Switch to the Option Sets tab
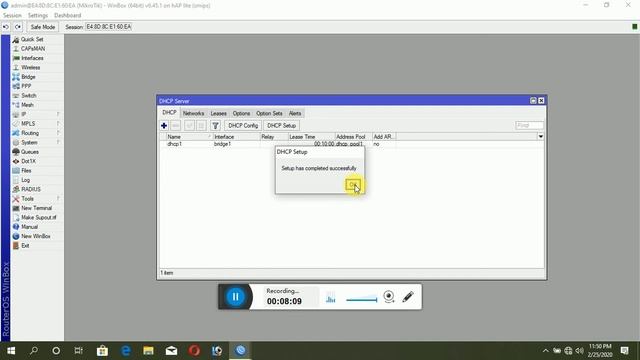 point(269,113)
